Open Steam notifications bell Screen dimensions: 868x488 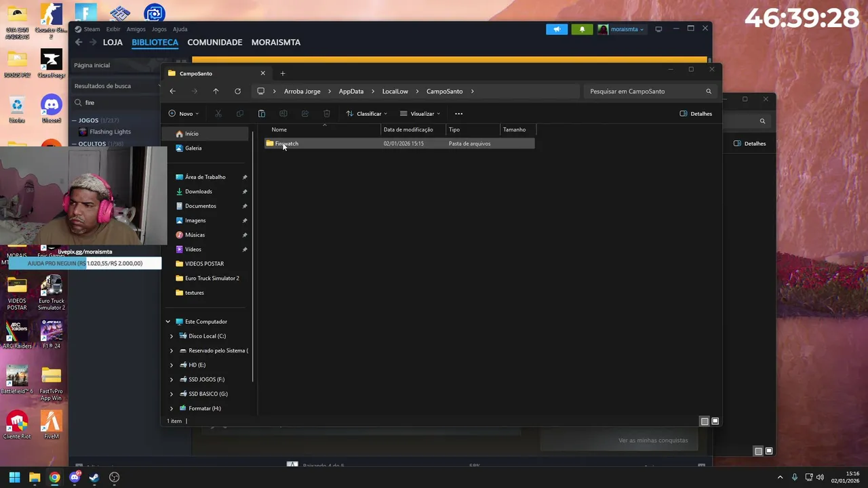(x=582, y=29)
